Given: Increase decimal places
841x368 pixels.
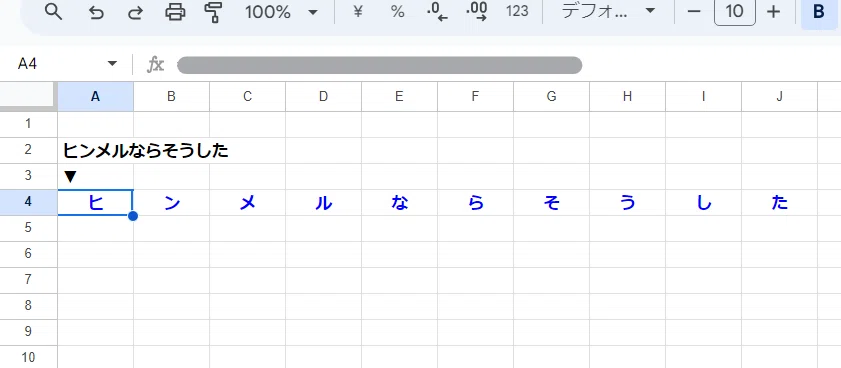Looking at the screenshot, I should [476, 11].
